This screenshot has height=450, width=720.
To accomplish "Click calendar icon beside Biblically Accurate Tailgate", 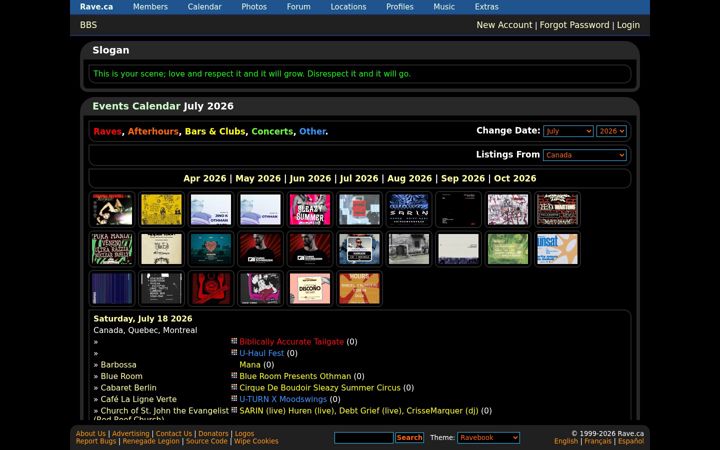I will pyautogui.click(x=234, y=341).
